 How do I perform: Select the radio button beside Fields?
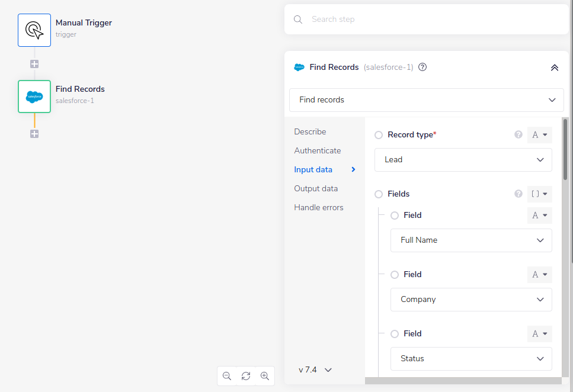pyautogui.click(x=379, y=194)
